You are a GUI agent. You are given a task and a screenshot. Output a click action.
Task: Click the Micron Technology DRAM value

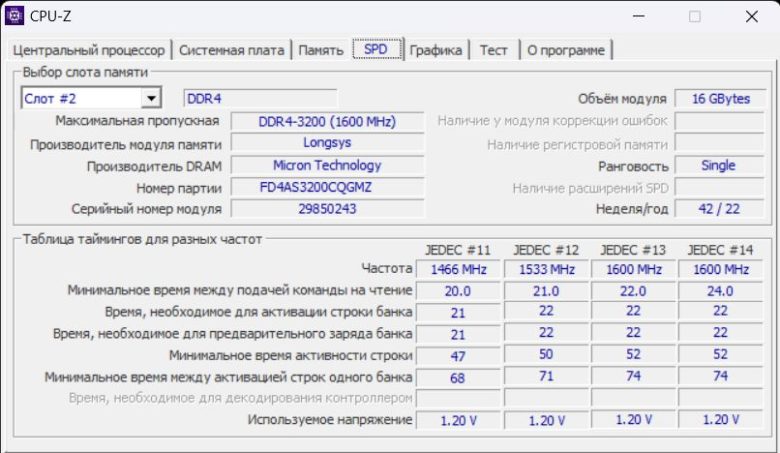point(327,165)
